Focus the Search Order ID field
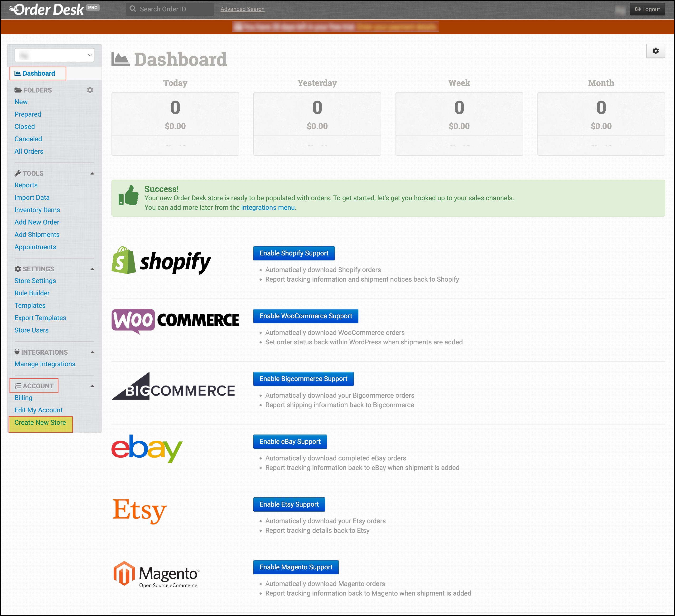675x616 pixels. tap(174, 9)
